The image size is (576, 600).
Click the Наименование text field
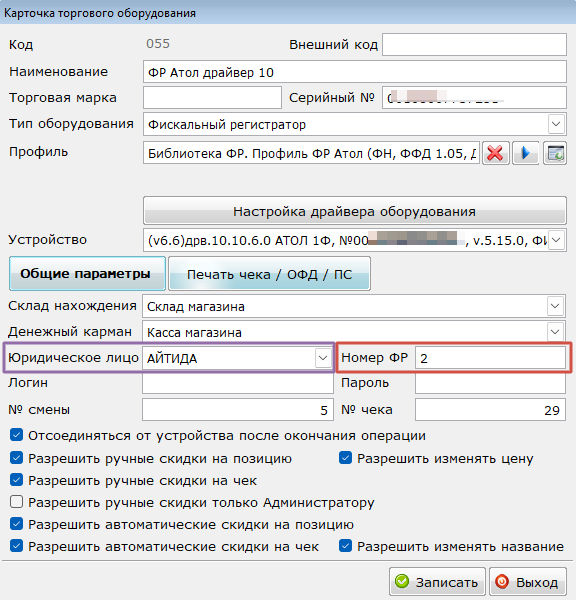355,72
